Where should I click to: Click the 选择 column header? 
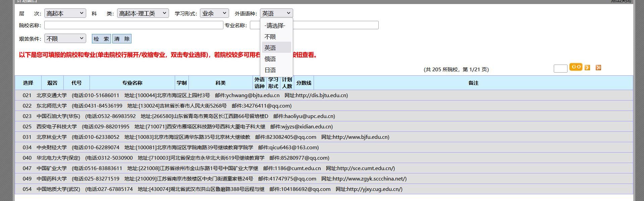point(28,83)
